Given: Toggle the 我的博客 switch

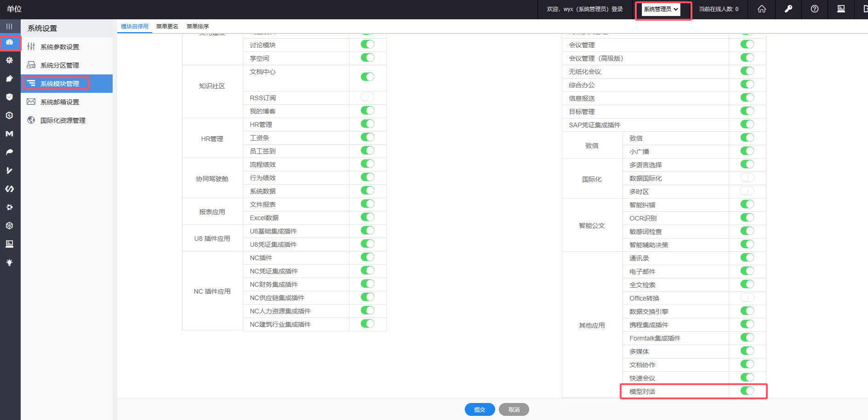Looking at the screenshot, I should point(367,110).
